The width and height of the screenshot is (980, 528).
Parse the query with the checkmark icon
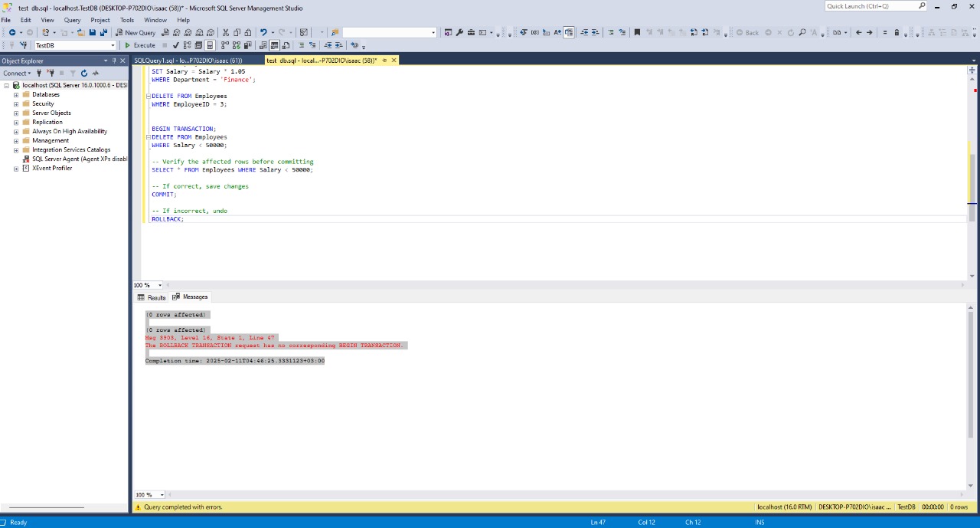tap(176, 44)
